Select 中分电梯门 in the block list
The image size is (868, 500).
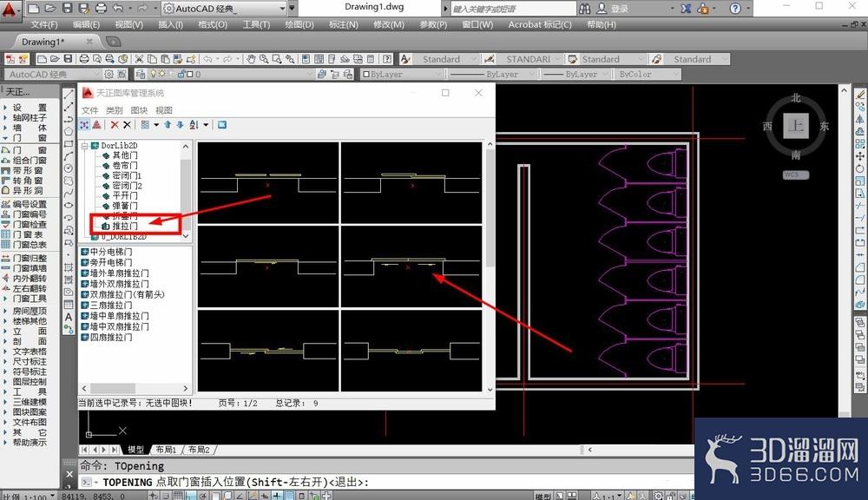(x=111, y=252)
